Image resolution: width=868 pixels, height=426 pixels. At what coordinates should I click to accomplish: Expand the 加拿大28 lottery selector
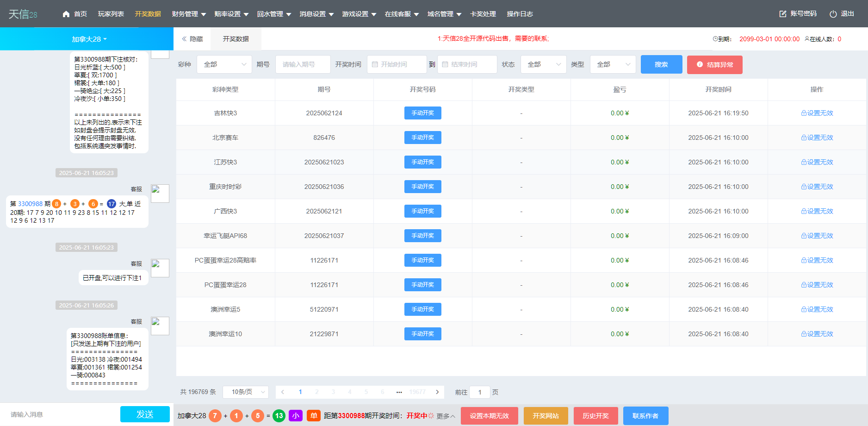(88, 39)
